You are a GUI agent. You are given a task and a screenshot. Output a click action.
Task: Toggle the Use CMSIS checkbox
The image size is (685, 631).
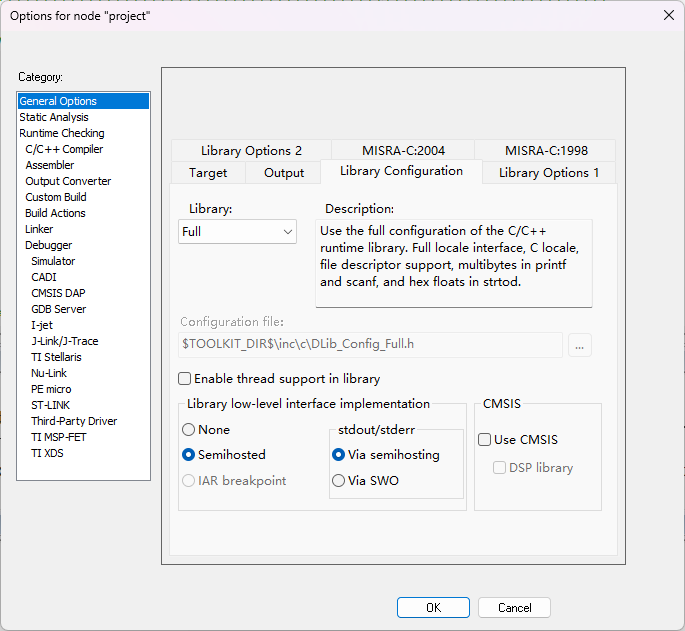(x=485, y=439)
